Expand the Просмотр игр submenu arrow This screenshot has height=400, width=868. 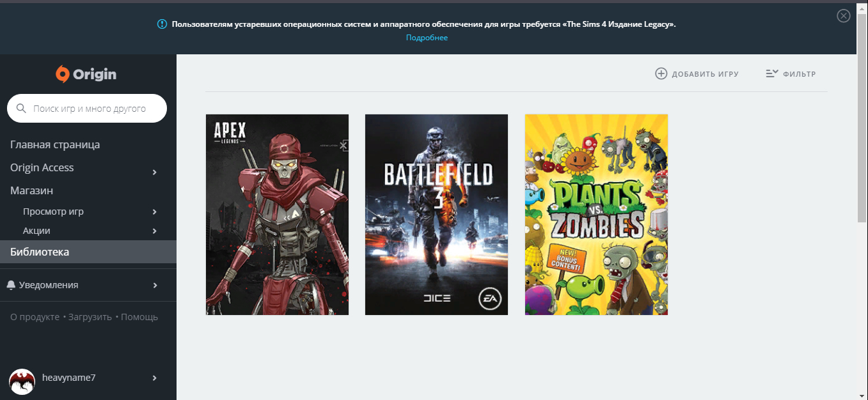155,212
